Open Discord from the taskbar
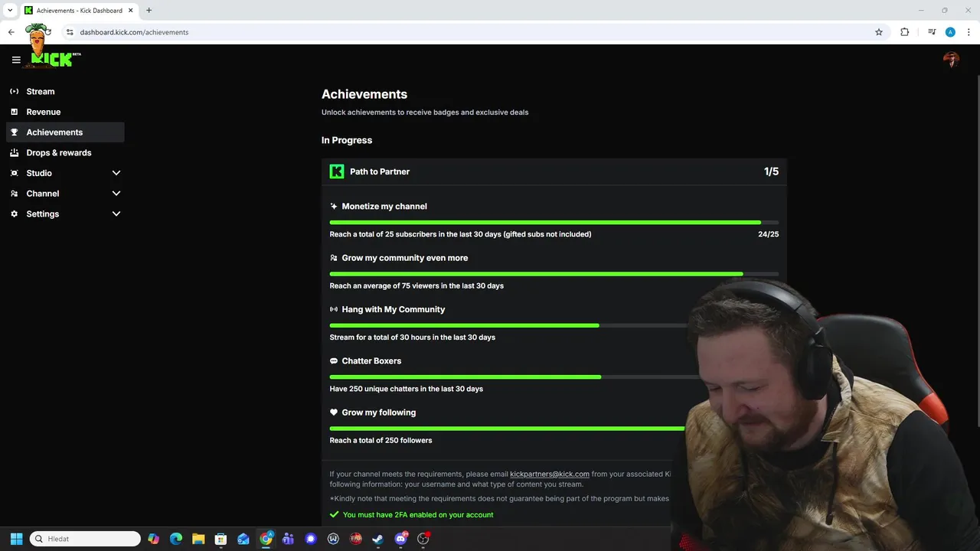Image resolution: width=980 pixels, height=551 pixels. (x=400, y=539)
